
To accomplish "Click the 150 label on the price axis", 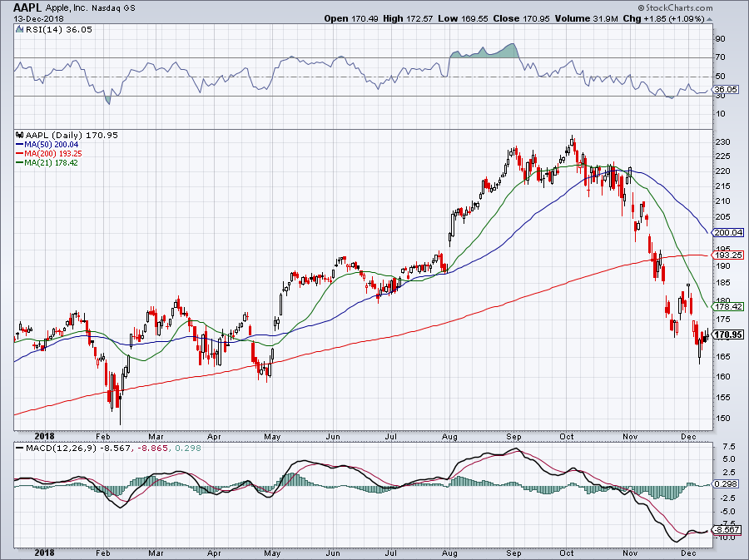I will click(x=722, y=419).
